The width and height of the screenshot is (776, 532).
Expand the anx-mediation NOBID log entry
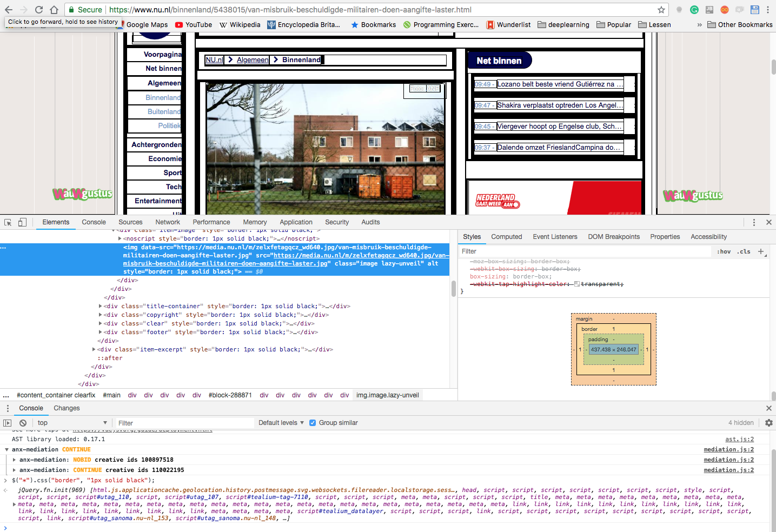click(x=15, y=460)
